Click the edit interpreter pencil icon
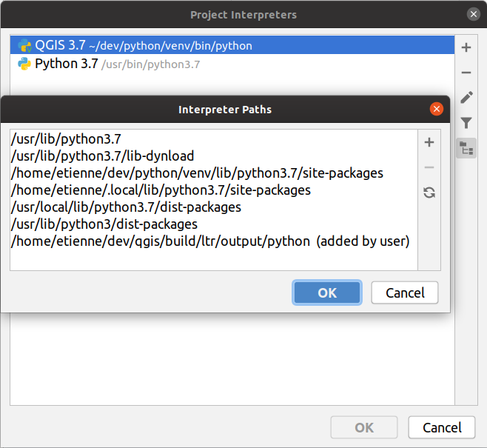 coord(466,98)
